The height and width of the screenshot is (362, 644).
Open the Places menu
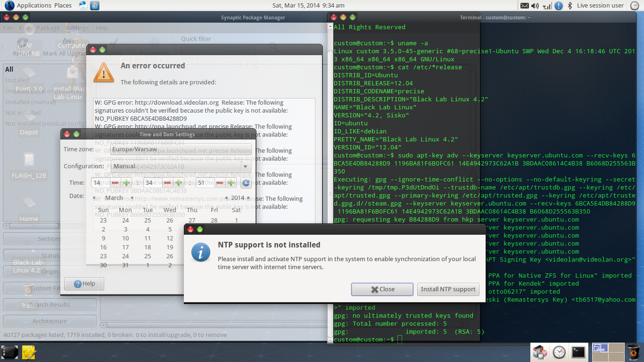pyautogui.click(x=63, y=6)
